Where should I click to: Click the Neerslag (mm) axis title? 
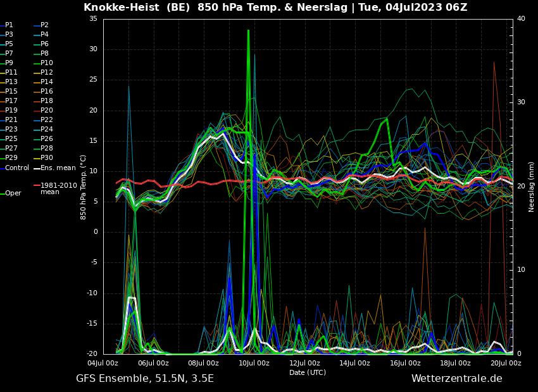click(x=532, y=187)
